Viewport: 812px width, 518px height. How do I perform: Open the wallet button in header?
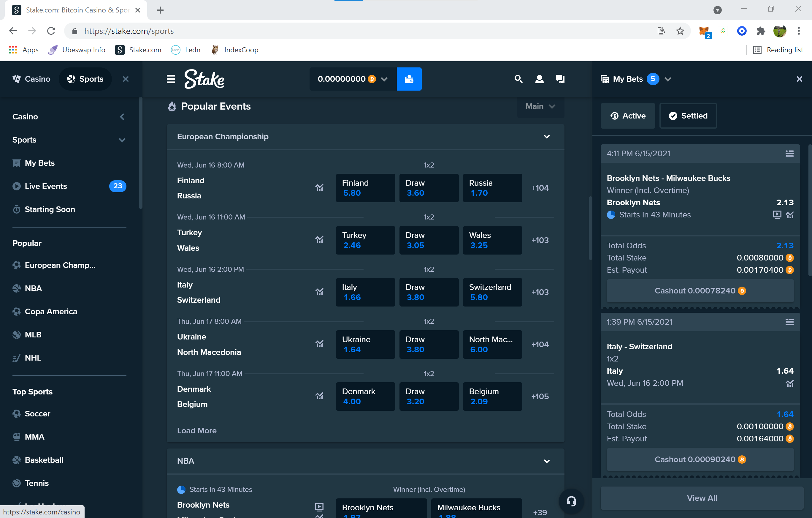coord(409,79)
